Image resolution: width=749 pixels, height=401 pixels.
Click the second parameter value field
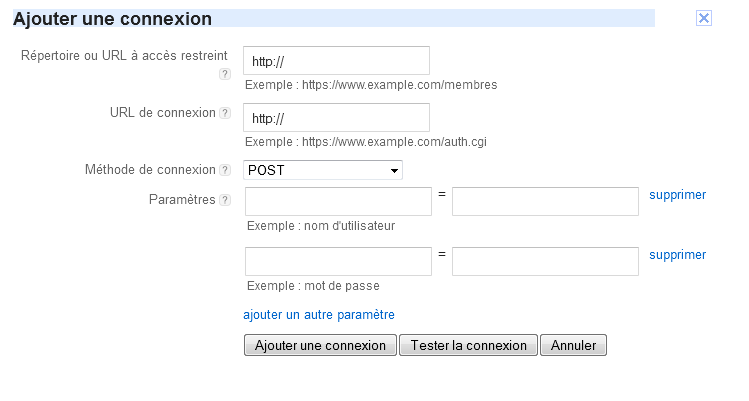coord(545,261)
